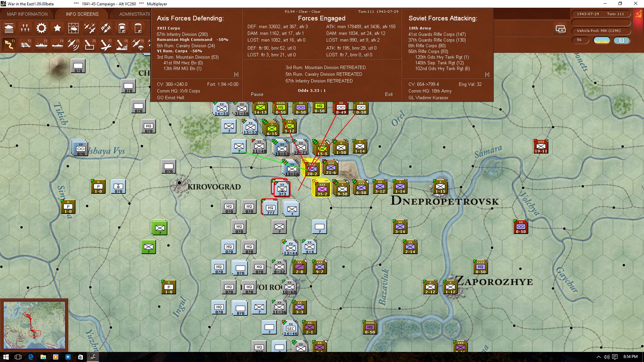
Task: Click the supply value 56 field
Action: (x=581, y=40)
